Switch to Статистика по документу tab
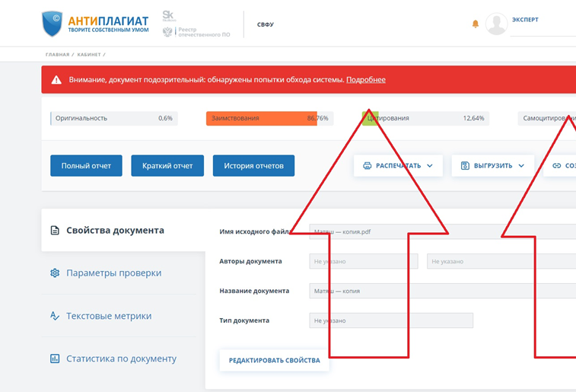Image resolution: width=576 pixels, height=392 pixels. tap(119, 359)
